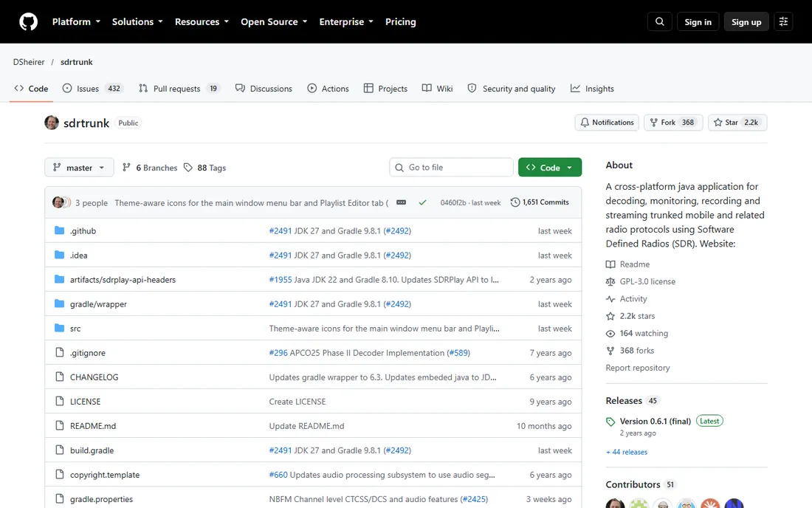The image size is (812, 508).
Task: Click the Readme book icon in About
Action: 610,264
